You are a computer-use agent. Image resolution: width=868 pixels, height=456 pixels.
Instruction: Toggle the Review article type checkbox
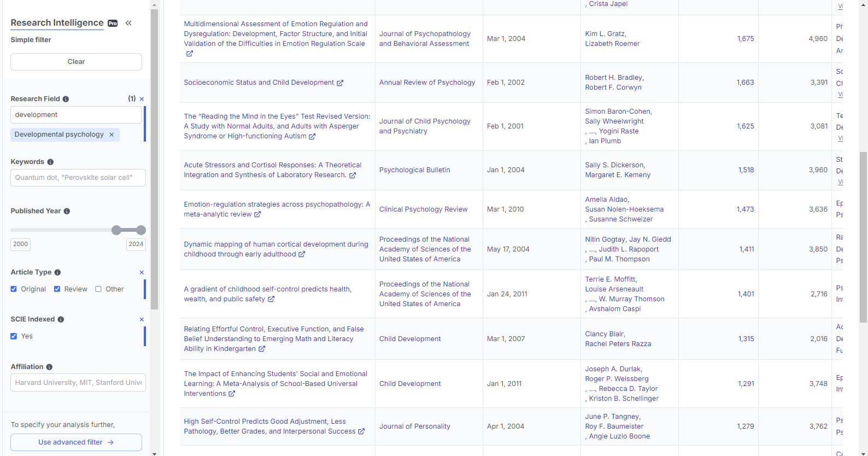[57, 289]
